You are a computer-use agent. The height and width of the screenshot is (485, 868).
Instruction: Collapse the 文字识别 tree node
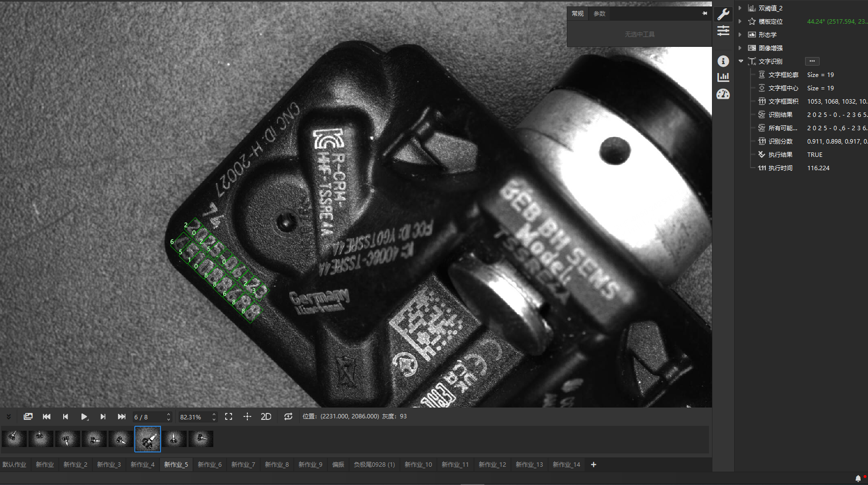(x=741, y=61)
